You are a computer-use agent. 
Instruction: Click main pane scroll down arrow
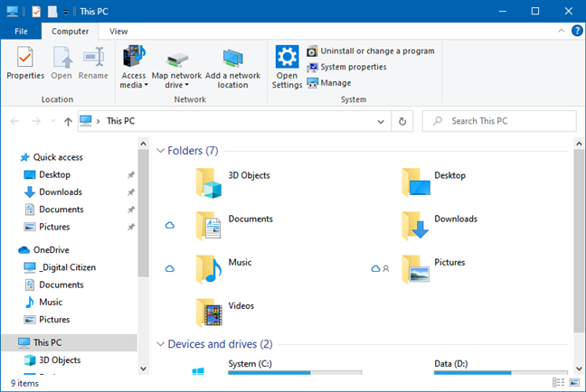click(x=579, y=369)
